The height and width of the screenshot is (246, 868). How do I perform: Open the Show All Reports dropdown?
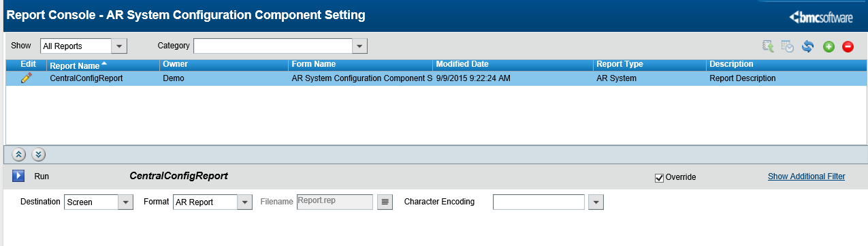(119, 46)
